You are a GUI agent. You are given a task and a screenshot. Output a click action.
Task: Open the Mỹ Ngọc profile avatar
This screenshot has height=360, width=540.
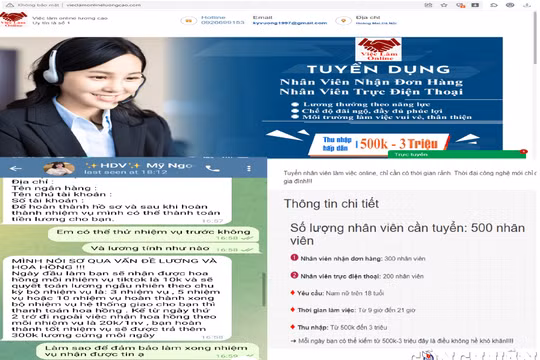tap(59, 168)
